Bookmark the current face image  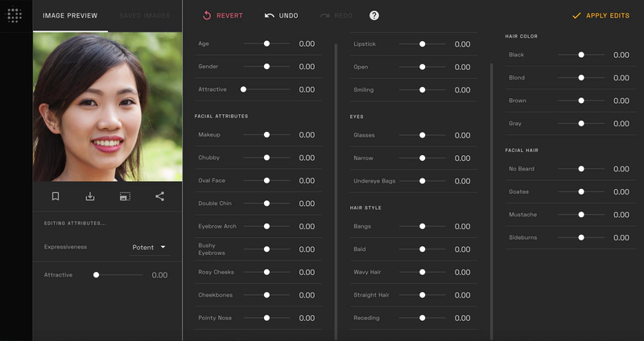[56, 196]
